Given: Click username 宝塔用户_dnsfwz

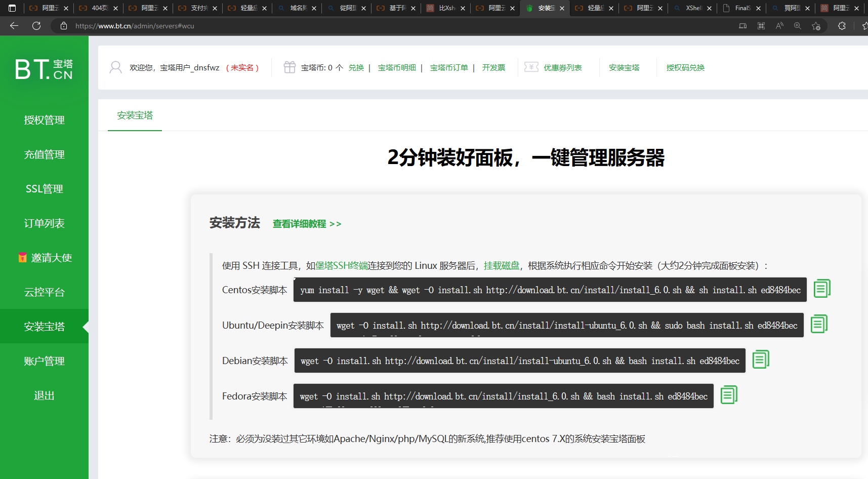Looking at the screenshot, I should click(190, 67).
